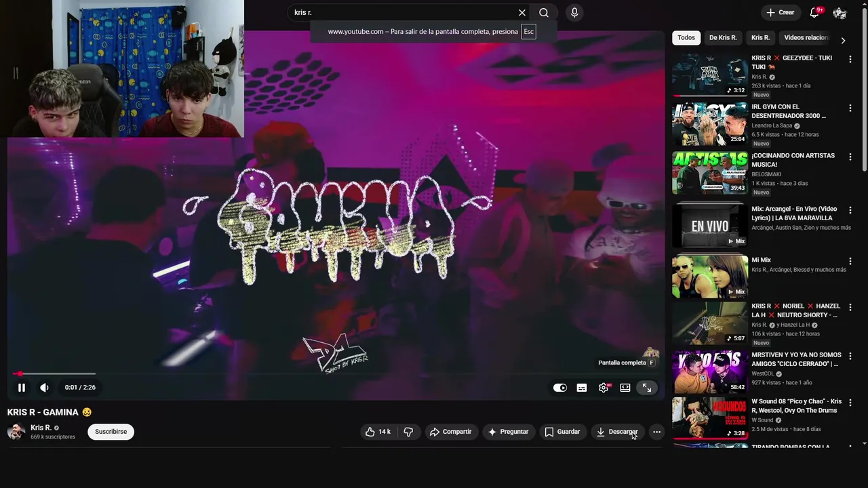
Task: Select the Todos filter chip
Action: (x=686, y=38)
